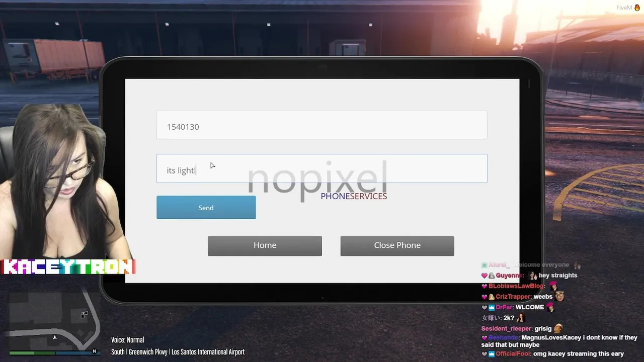Click the "Los Santos International Airport" location text
Image resolution: width=644 pixels, height=362 pixels.
tap(208, 352)
